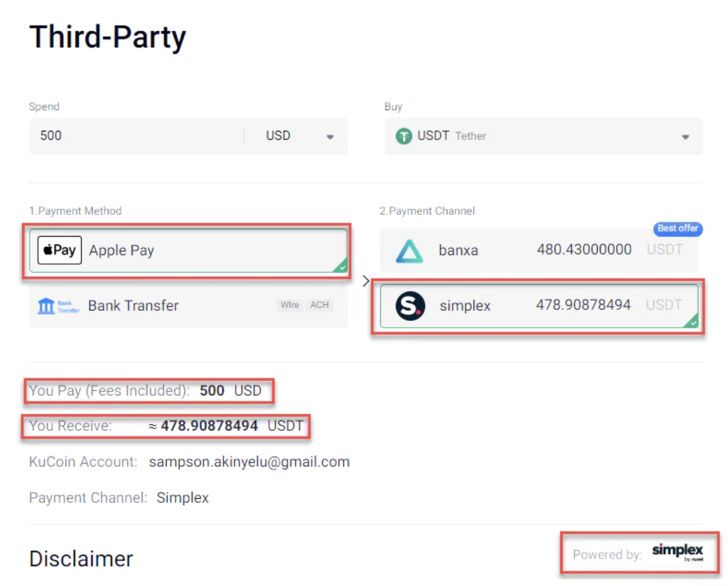Viewport: 728px width, 586px height.
Task: Click the You Receive USDT amount
Action: [209, 426]
